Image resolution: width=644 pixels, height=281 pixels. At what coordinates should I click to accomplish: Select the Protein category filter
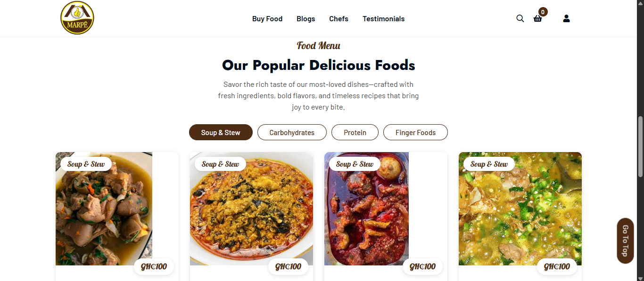355,132
